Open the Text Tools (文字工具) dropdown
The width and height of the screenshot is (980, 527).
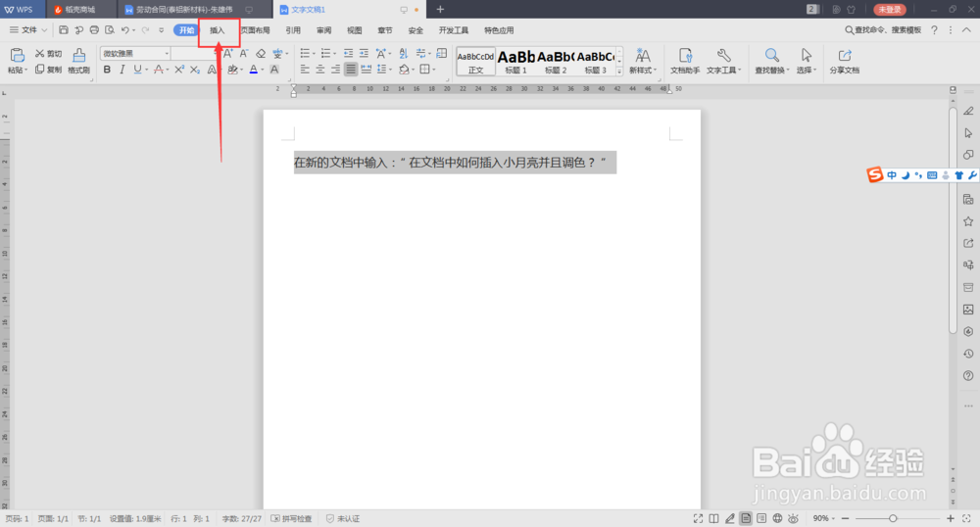[724, 70]
